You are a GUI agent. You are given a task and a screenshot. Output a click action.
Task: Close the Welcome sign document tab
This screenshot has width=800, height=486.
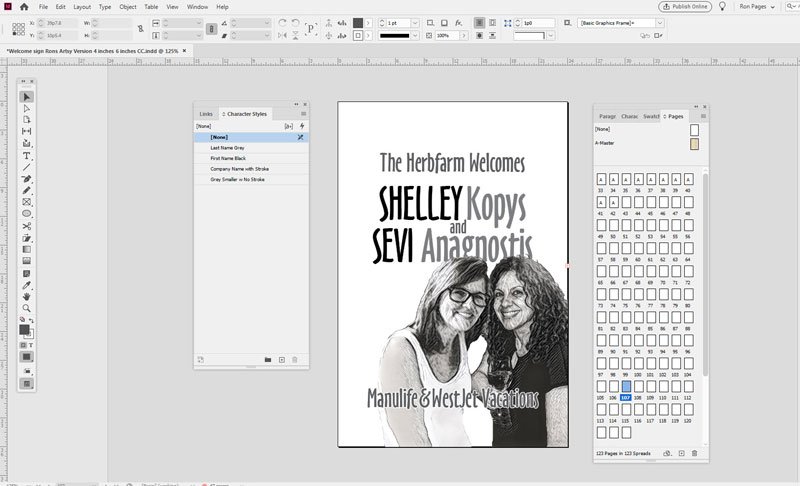[184, 50]
